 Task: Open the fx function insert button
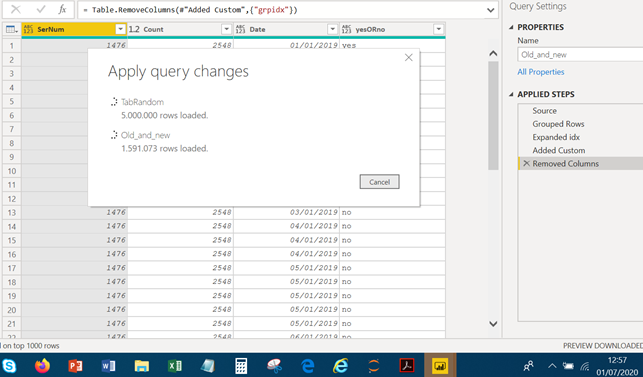[x=62, y=9]
